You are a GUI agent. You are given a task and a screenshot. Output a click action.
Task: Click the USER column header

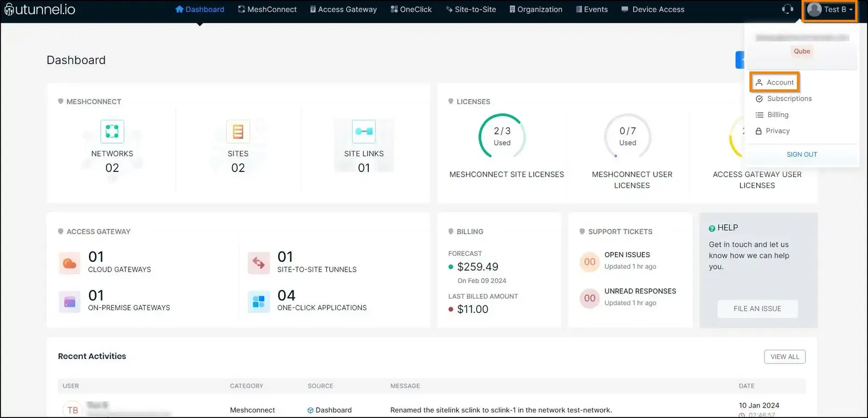pos(71,386)
